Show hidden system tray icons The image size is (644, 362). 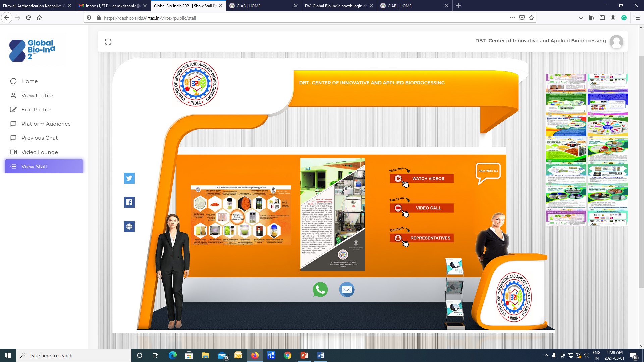[546, 355]
